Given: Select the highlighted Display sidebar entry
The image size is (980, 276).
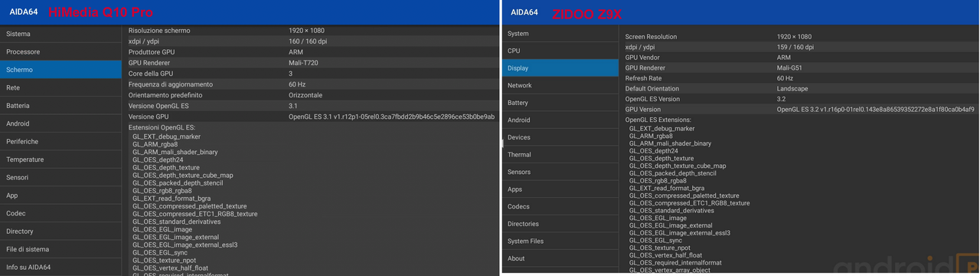Looking at the screenshot, I should point(560,68).
